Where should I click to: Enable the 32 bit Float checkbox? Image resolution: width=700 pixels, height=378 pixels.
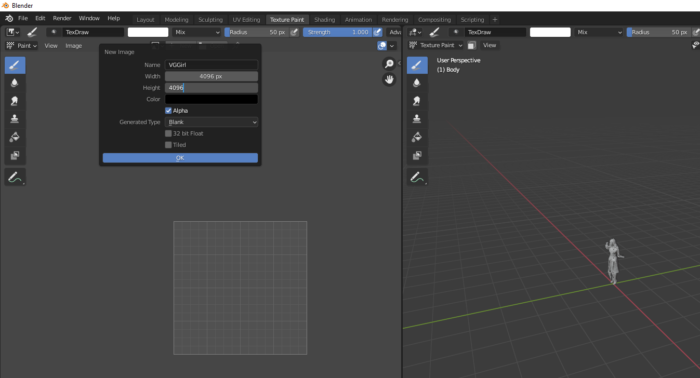168,133
